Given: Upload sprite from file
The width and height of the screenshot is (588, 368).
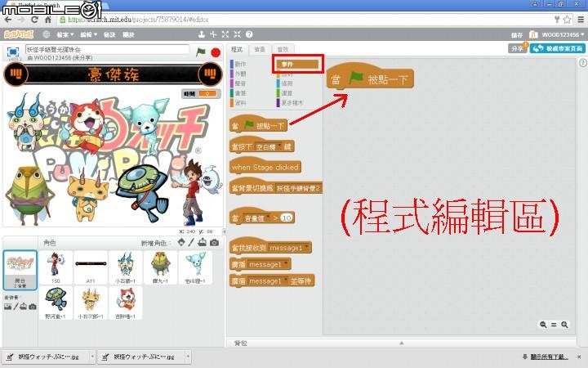Looking at the screenshot, I should click(203, 243).
